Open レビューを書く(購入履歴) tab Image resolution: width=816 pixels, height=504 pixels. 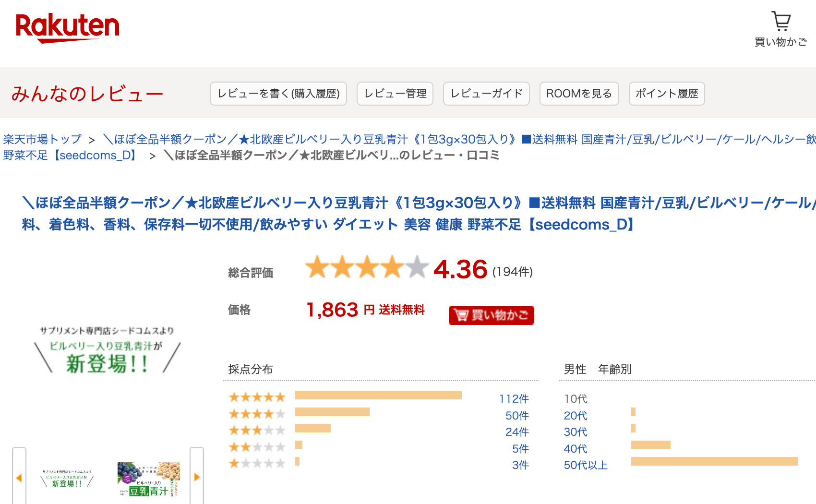[x=278, y=94]
